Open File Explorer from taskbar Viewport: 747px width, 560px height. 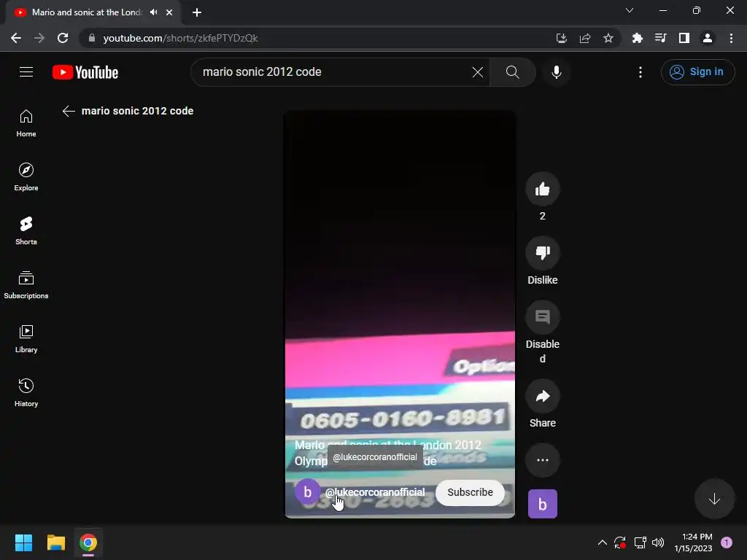click(55, 542)
